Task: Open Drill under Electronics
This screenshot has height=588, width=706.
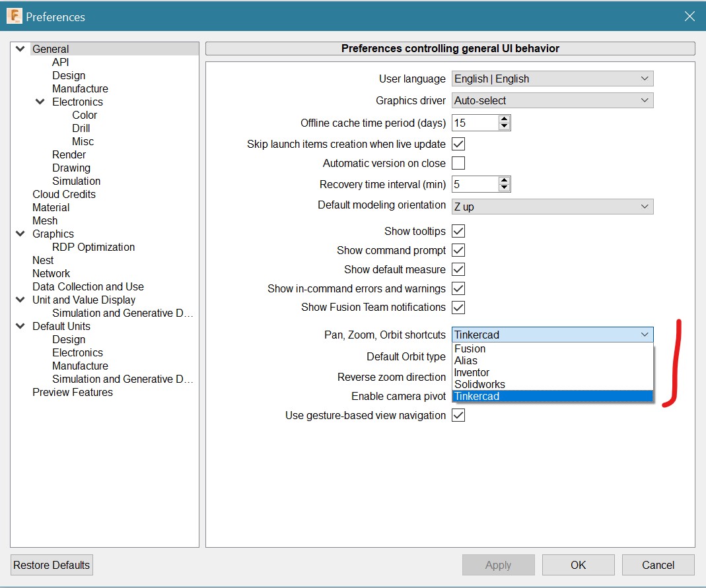Action: tap(81, 128)
